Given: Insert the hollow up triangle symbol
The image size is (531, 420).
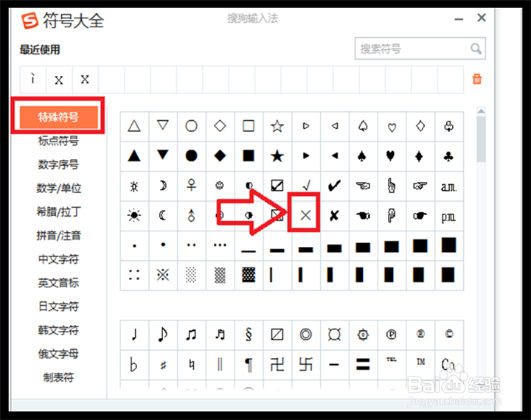Looking at the screenshot, I should coord(134,126).
